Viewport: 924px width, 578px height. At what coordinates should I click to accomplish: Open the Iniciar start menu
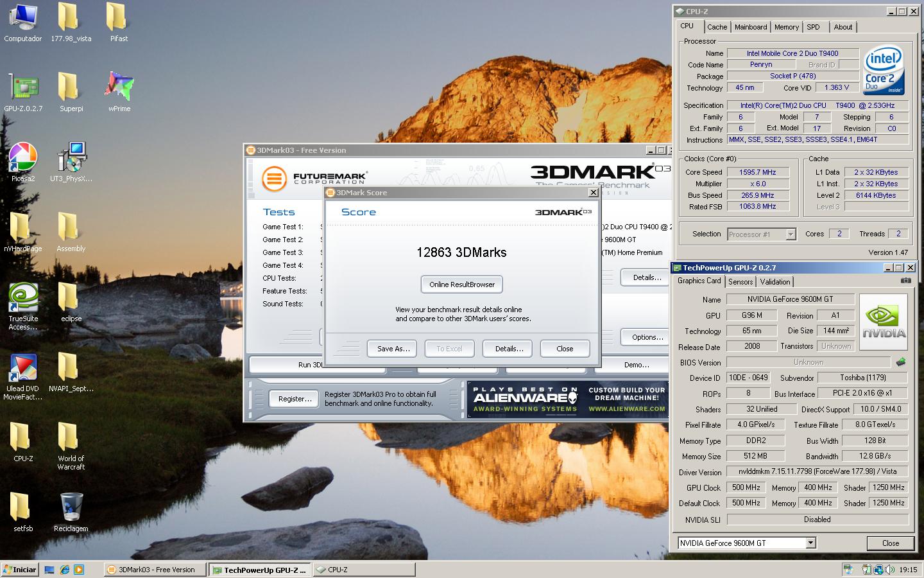(21, 570)
